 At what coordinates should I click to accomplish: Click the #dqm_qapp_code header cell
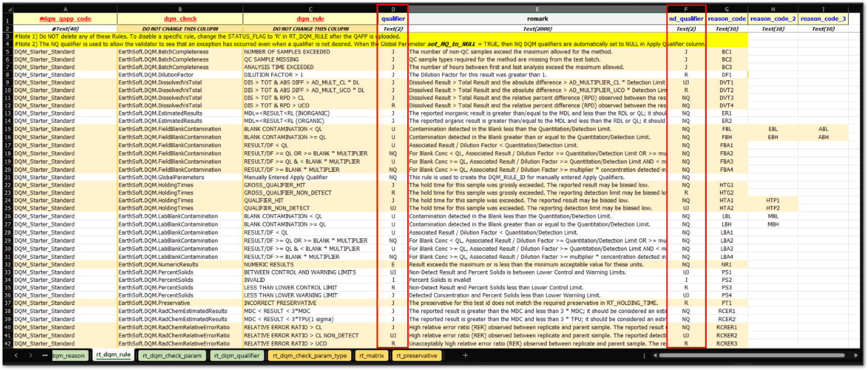coord(65,19)
